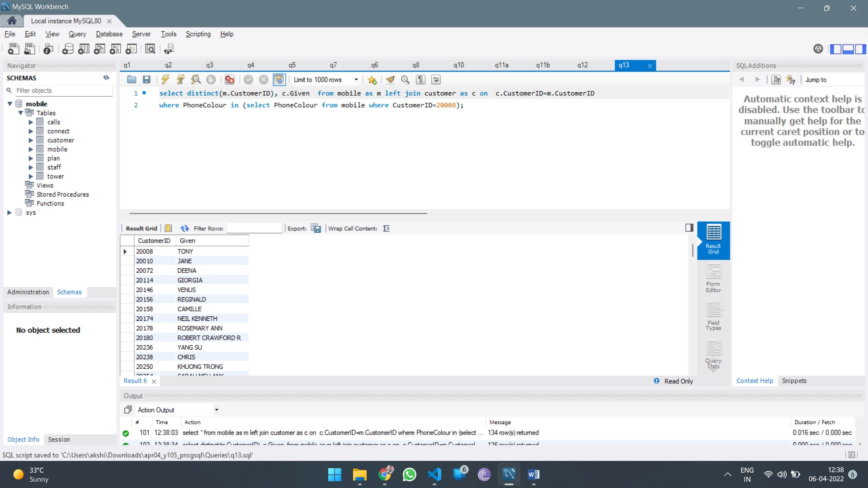Collapse the Tables node
The image size is (868, 488).
(20, 113)
